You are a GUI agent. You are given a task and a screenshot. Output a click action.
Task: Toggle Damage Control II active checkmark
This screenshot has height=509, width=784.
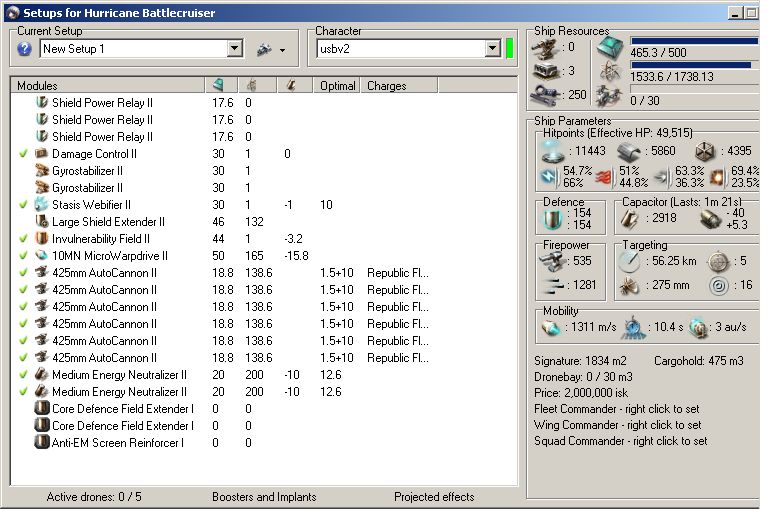(x=23, y=154)
